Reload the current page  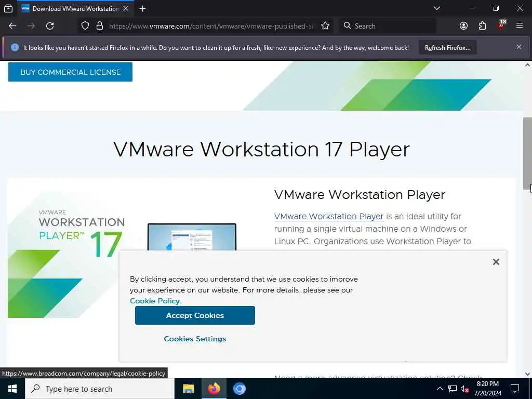(50, 26)
